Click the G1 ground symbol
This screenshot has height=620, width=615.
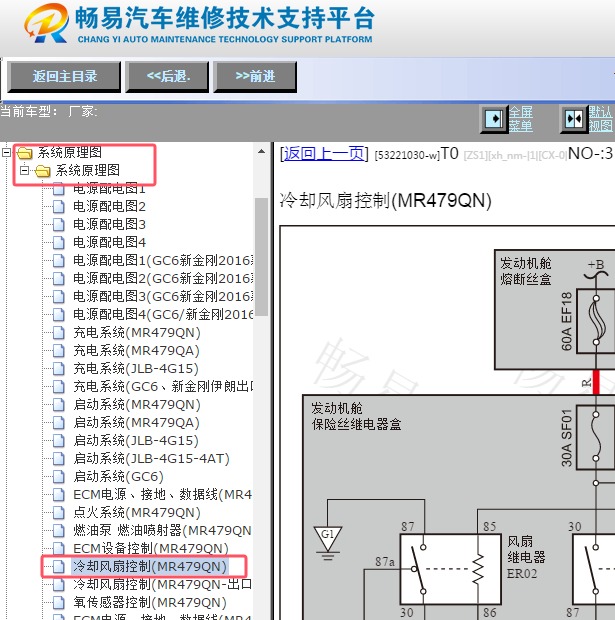click(327, 542)
